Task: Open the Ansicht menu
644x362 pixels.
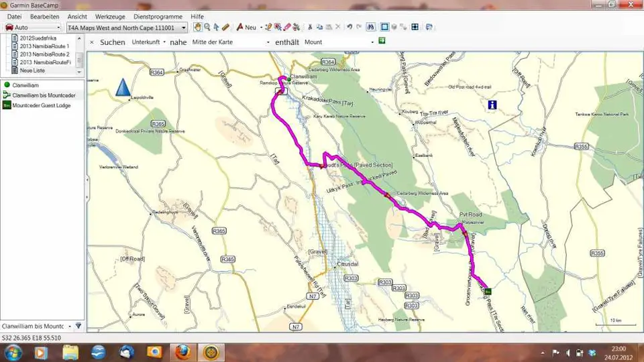Action: click(x=77, y=16)
